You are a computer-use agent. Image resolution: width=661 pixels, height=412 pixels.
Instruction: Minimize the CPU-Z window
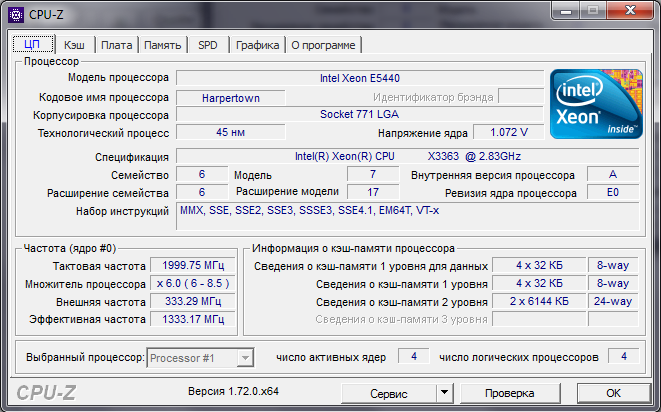566,11
